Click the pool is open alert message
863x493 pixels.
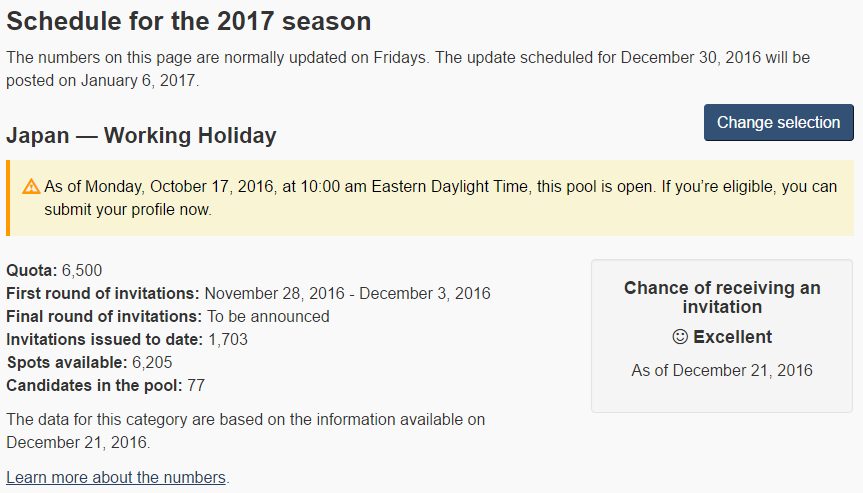tap(440, 198)
